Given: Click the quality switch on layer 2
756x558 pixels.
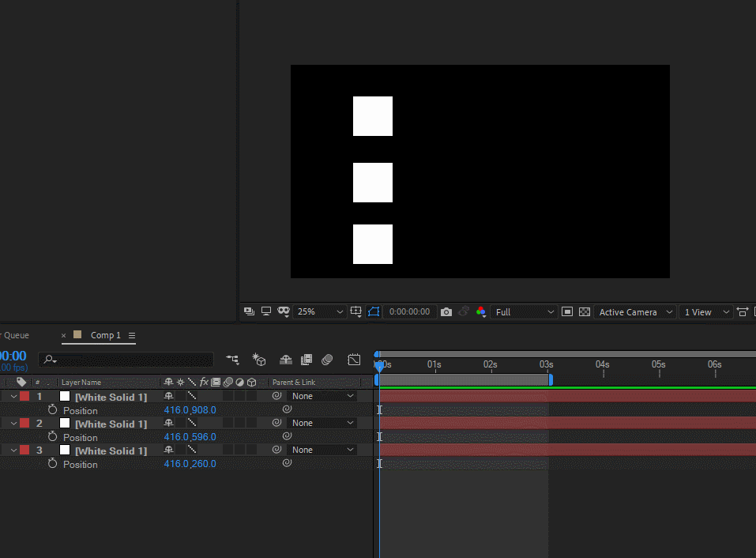Looking at the screenshot, I should (192, 423).
